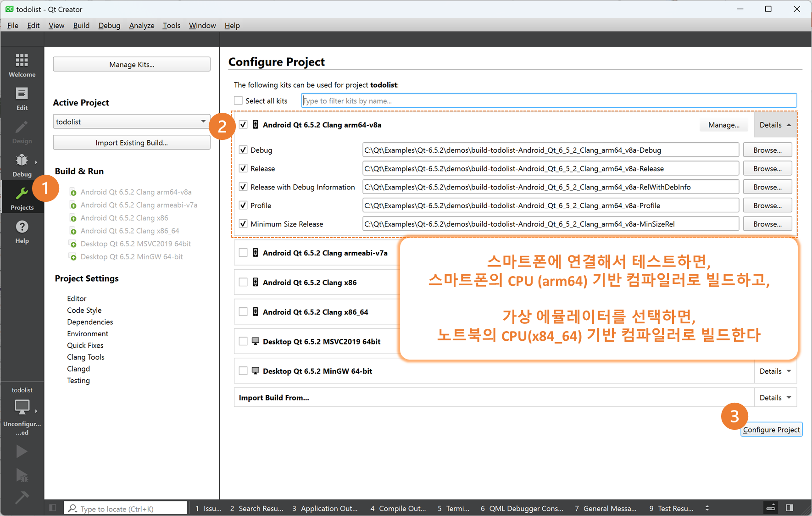Open the Issues output pane tab
This screenshot has height=516, width=812.
[x=209, y=508]
